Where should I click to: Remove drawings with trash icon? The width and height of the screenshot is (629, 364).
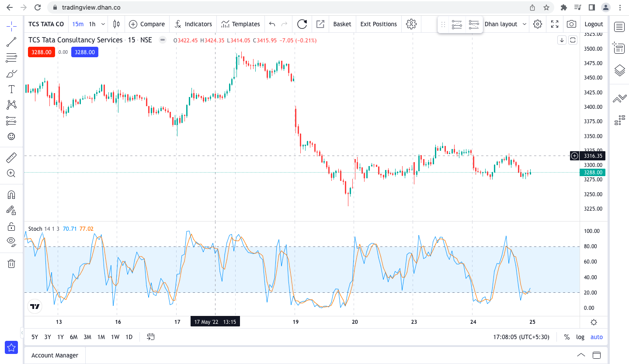click(x=11, y=263)
